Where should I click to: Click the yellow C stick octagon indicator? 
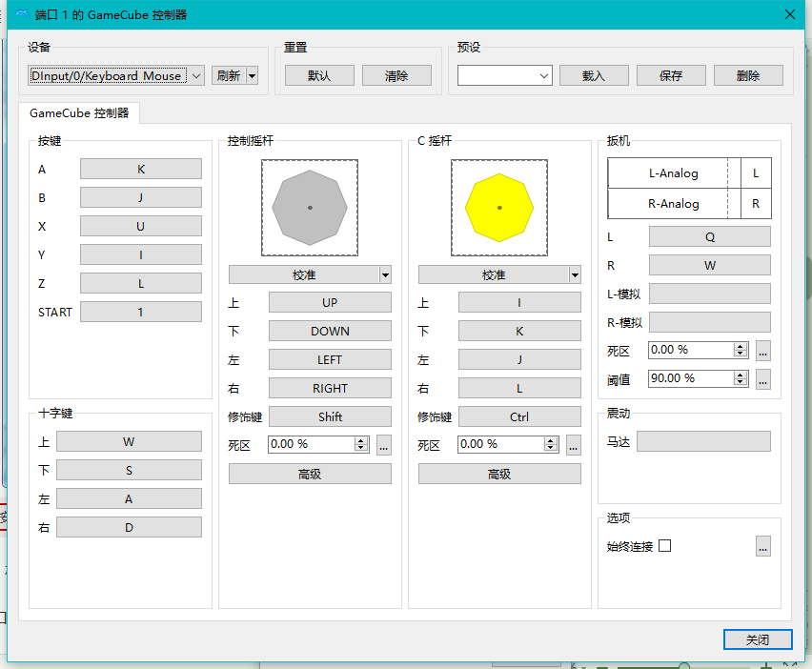(499, 208)
